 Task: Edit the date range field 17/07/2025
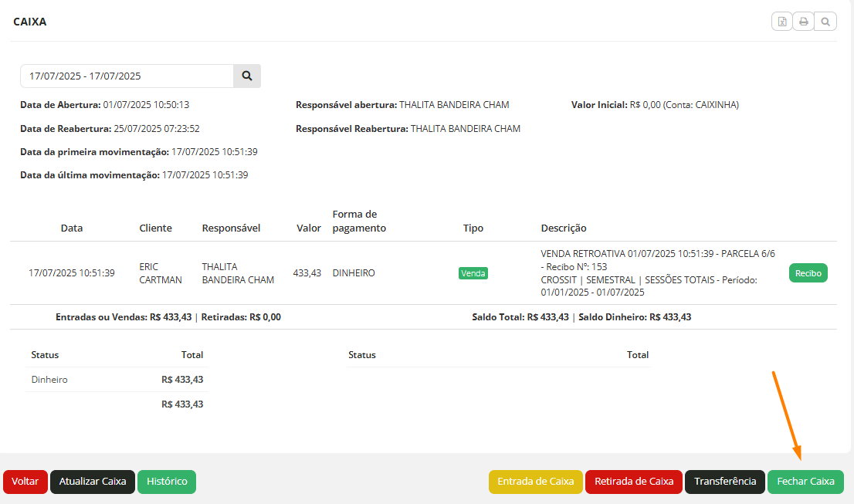pos(127,76)
